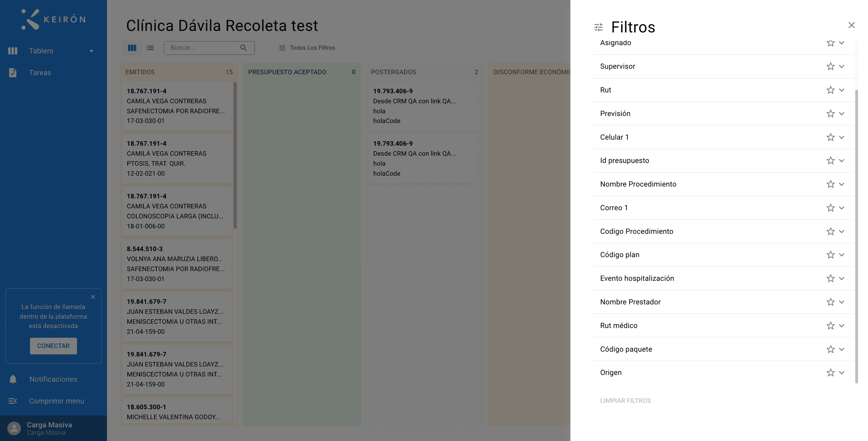
Task: Switch to board column view icon
Action: coord(132,48)
